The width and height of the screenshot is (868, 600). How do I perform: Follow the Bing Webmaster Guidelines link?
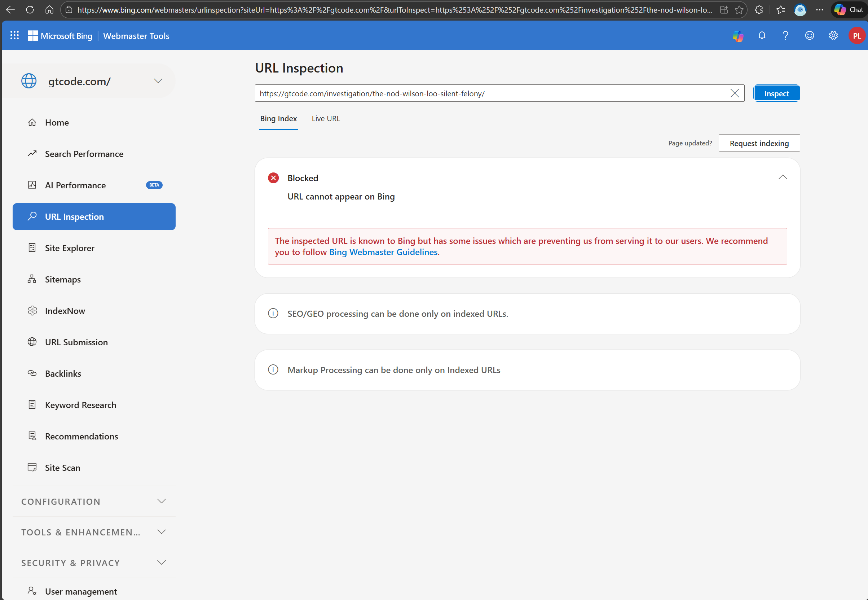[383, 252]
